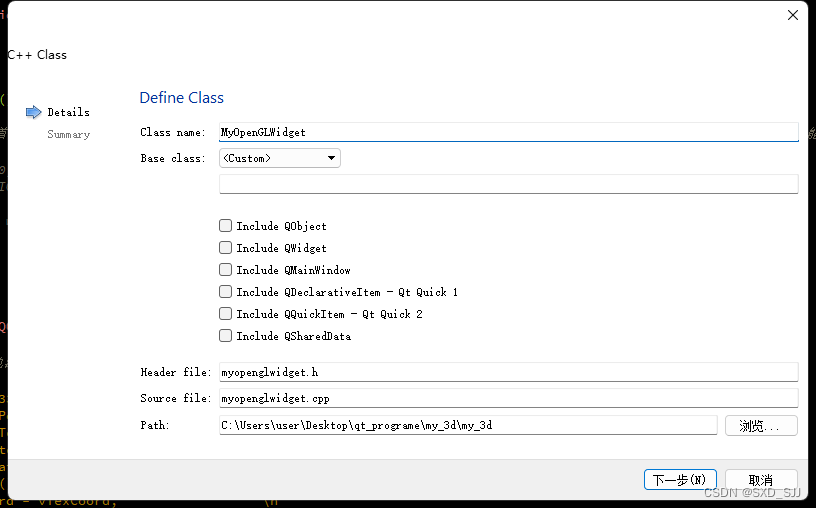Tick the Include QWidget checkbox
The width and height of the screenshot is (816, 508).
tap(226, 248)
